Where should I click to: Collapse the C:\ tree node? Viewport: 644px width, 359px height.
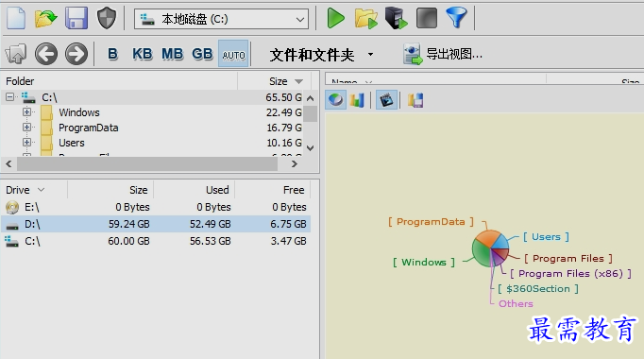click(x=9, y=97)
